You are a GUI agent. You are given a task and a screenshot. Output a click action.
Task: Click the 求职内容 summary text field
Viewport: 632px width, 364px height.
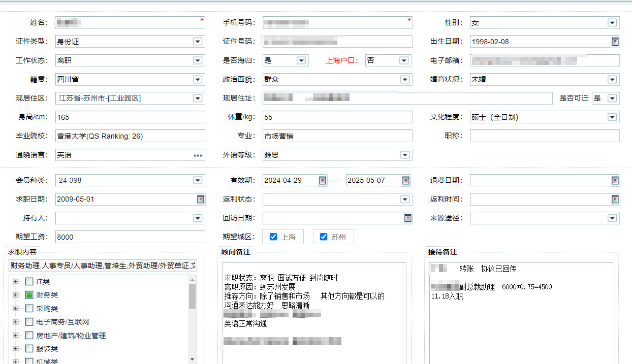coord(103,266)
